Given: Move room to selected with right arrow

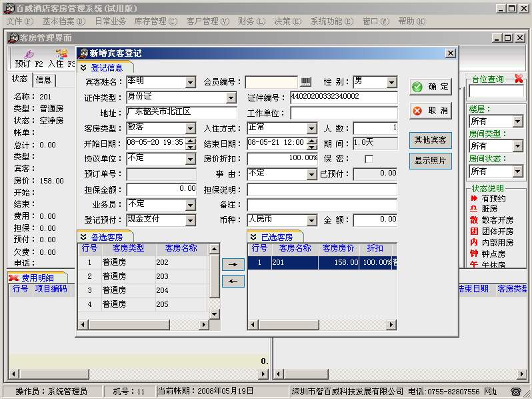Looking at the screenshot, I should coord(233,264).
